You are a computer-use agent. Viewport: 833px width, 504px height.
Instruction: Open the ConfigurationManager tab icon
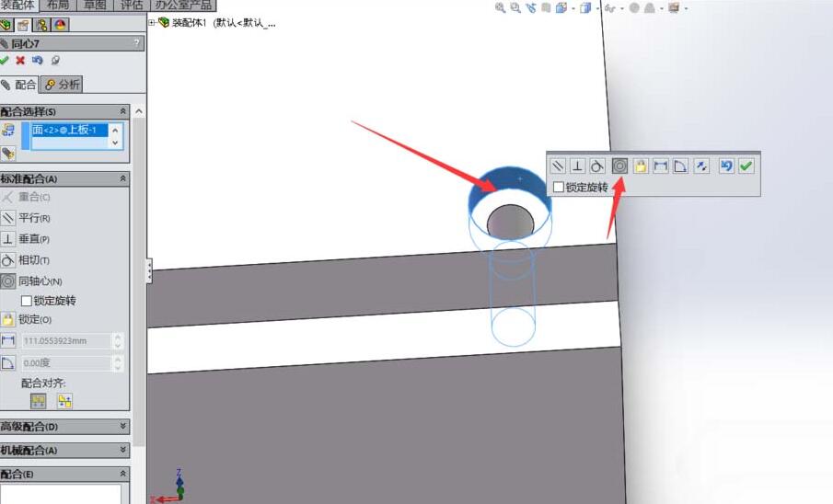pos(41,25)
